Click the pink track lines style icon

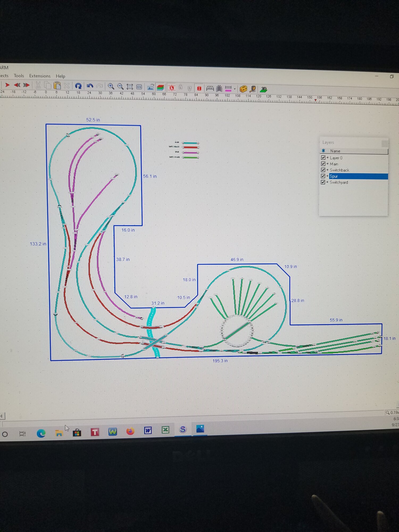228,89
